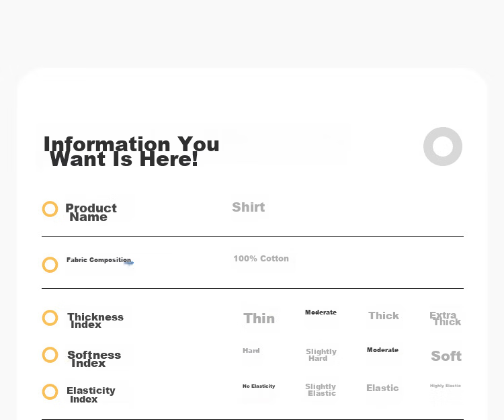Screen dimensions: 504x420
Task: Select the 'No Elasticity' option
Action: pos(259,386)
